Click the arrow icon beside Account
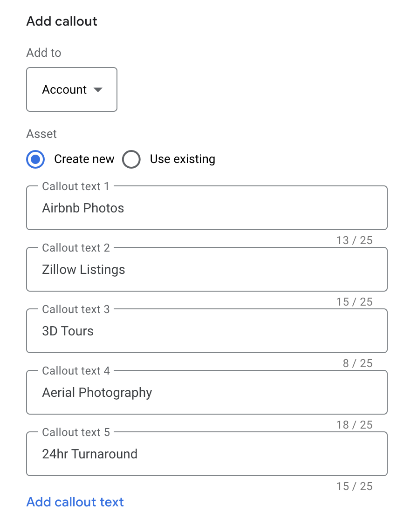This screenshot has width=411, height=532. point(98,89)
